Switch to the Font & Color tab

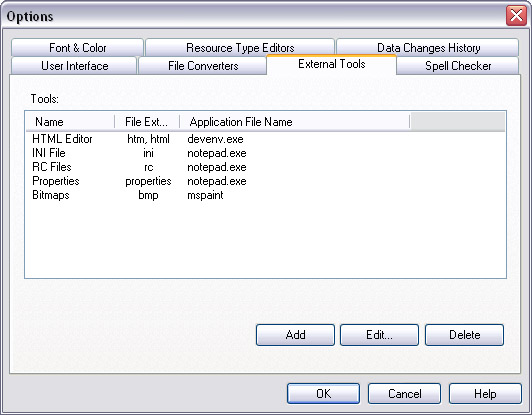point(77,48)
